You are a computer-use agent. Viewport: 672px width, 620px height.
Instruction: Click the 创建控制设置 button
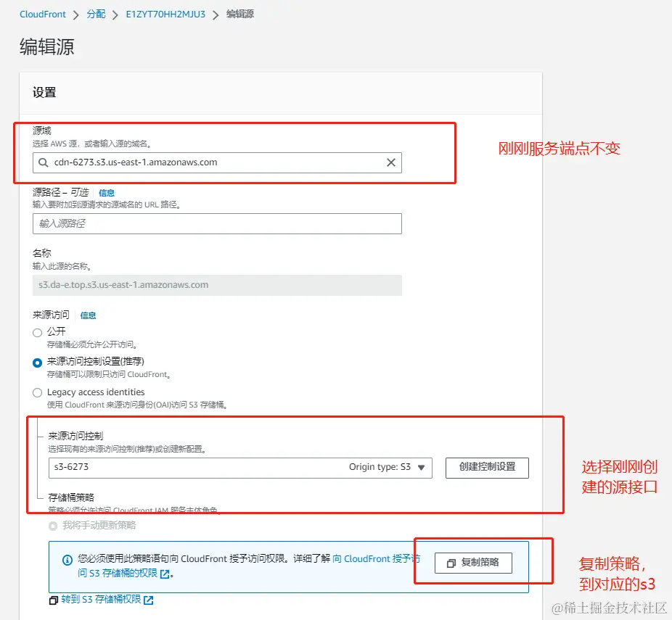(x=487, y=468)
